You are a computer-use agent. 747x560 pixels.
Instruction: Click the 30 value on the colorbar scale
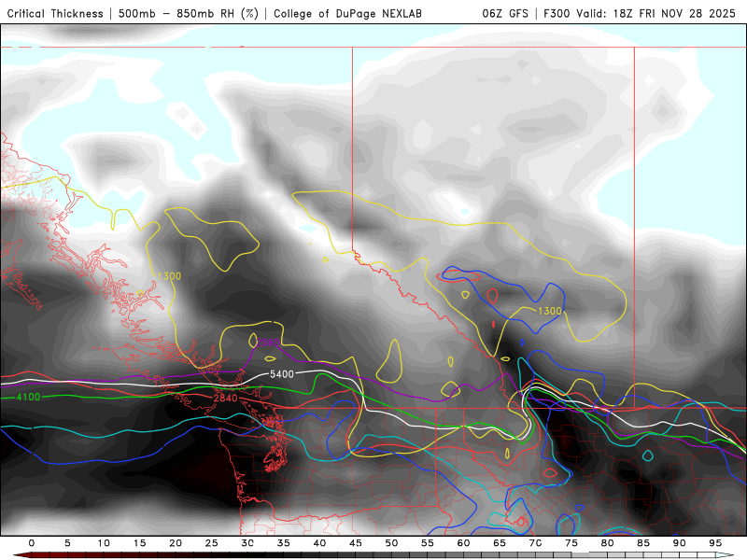[x=247, y=543]
